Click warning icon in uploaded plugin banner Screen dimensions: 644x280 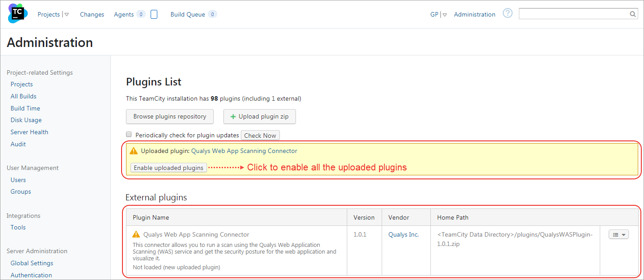pyautogui.click(x=134, y=151)
